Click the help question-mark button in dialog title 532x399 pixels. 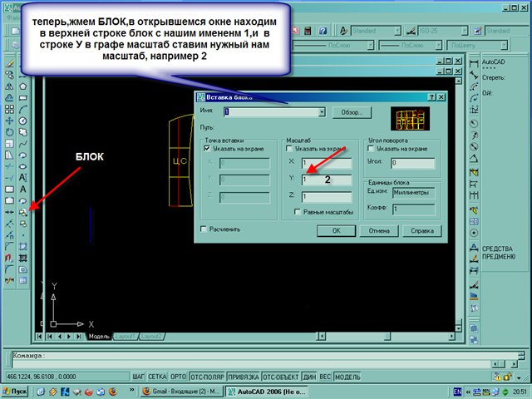point(431,97)
